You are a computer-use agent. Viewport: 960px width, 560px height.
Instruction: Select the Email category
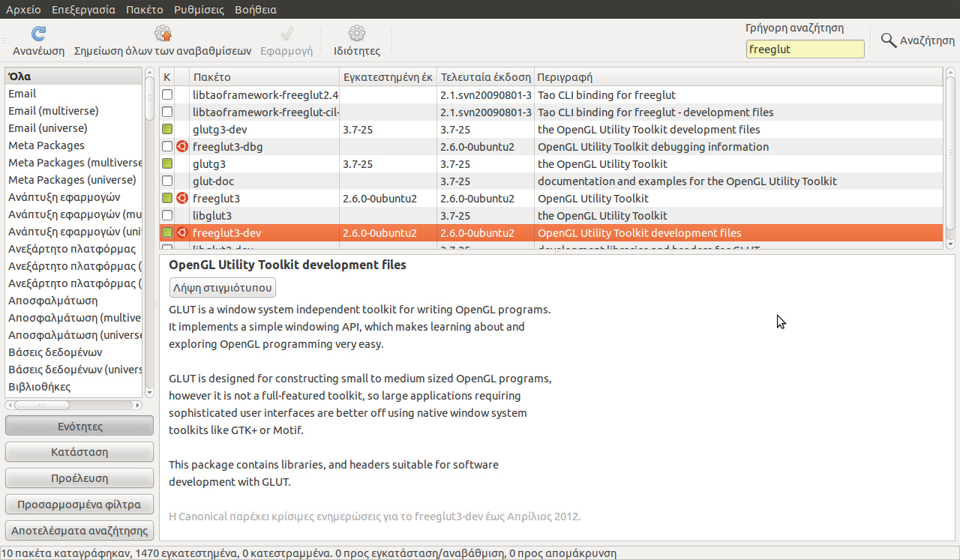point(73,94)
